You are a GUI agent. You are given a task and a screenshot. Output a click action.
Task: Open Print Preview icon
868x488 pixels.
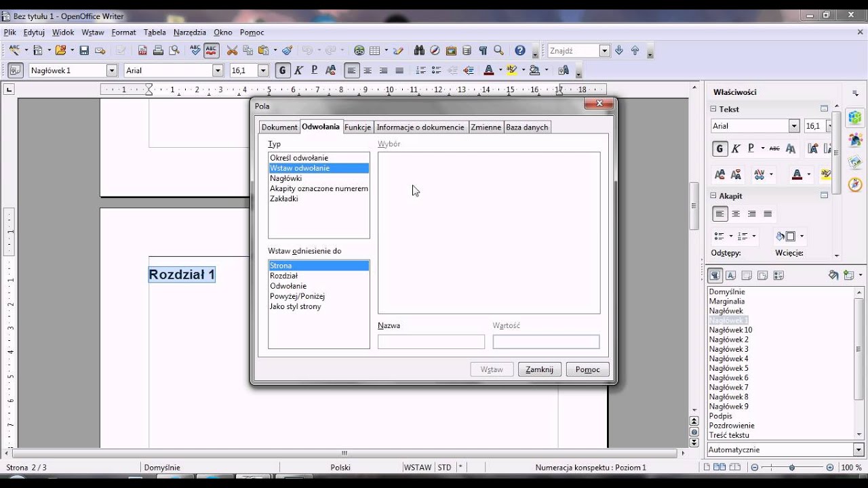click(x=174, y=50)
